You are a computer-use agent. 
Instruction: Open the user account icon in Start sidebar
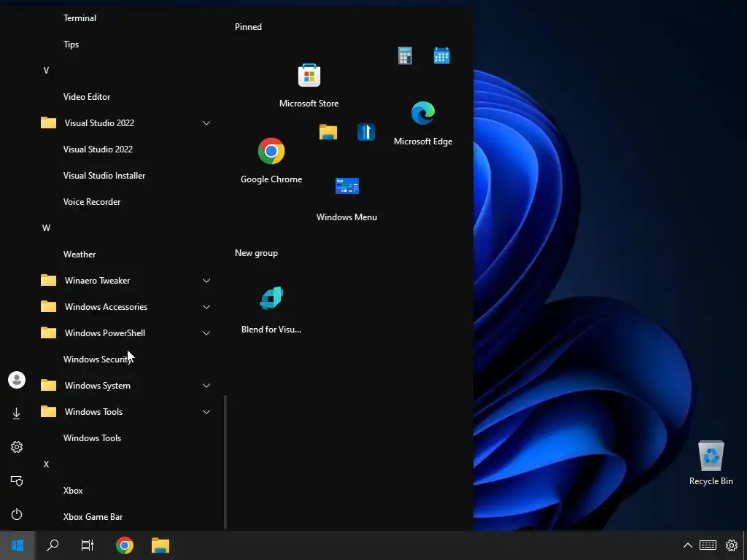click(x=17, y=380)
